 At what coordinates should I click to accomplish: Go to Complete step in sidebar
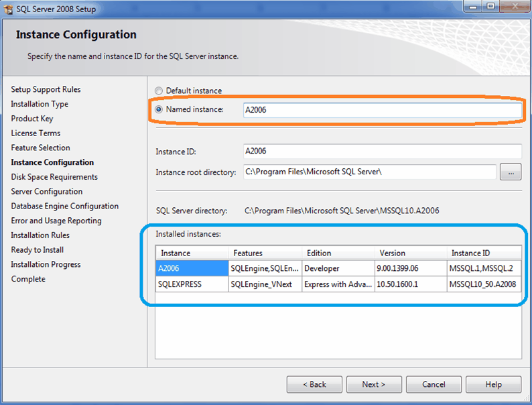click(x=28, y=279)
